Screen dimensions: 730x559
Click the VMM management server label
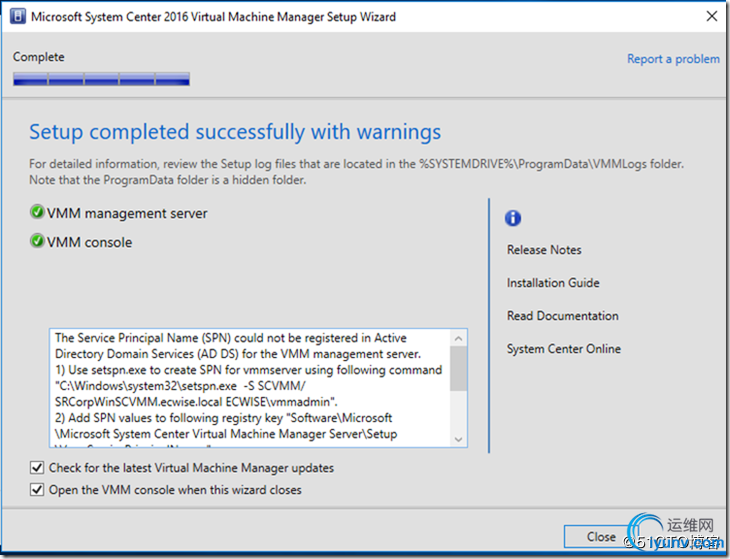127,213
